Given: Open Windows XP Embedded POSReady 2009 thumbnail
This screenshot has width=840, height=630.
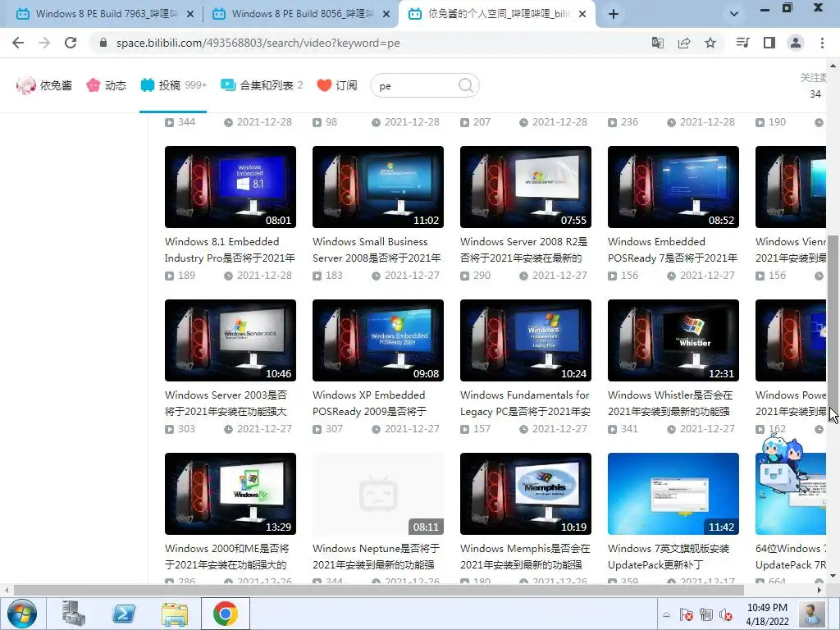Looking at the screenshot, I should (x=378, y=340).
